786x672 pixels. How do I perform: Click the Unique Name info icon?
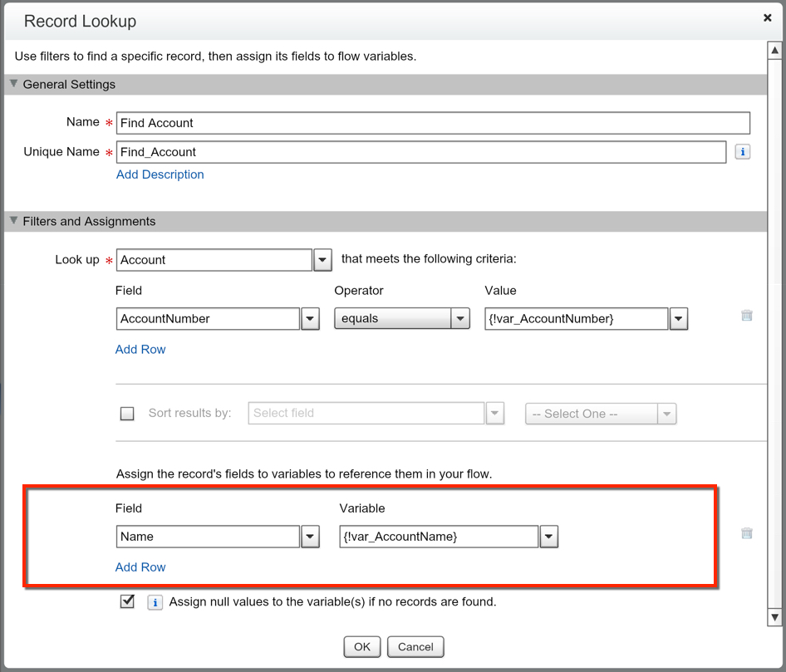click(742, 152)
